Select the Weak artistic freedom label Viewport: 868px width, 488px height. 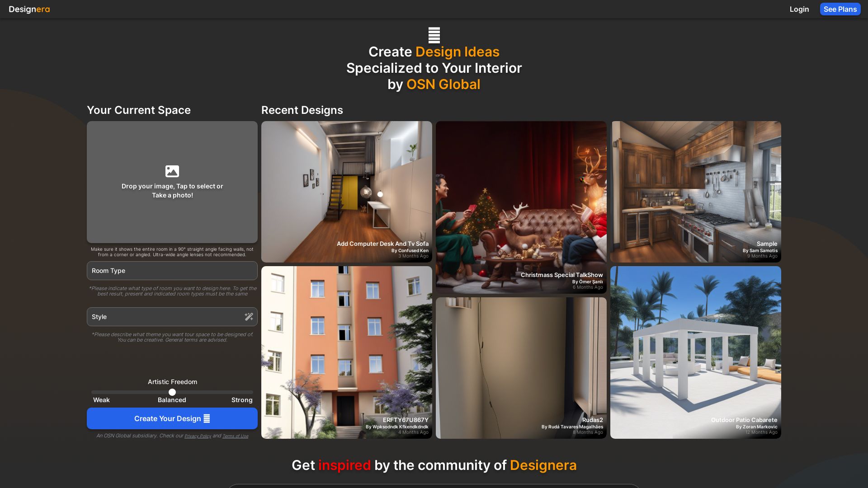tap(101, 400)
